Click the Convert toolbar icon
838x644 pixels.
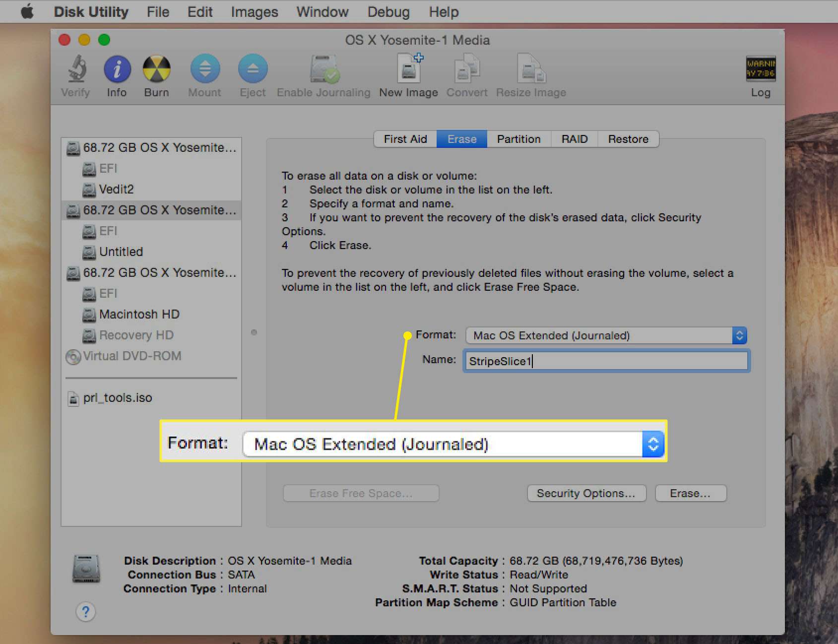coord(467,68)
